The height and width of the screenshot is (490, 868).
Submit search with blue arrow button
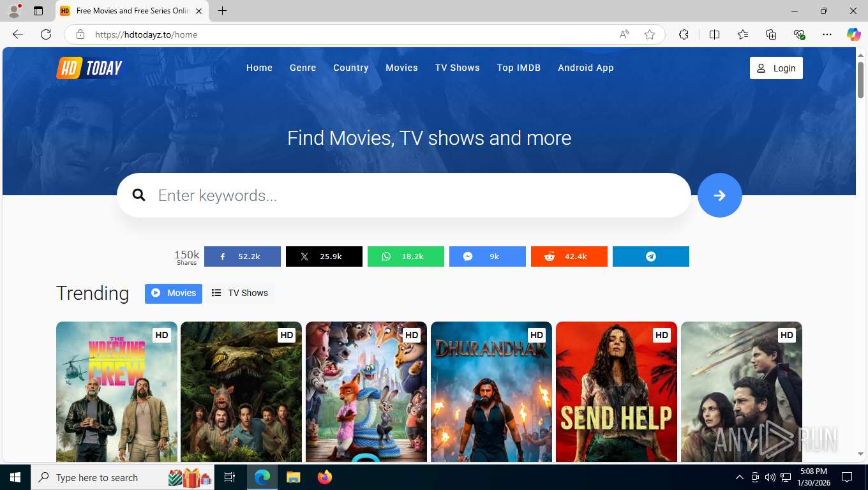(x=719, y=195)
